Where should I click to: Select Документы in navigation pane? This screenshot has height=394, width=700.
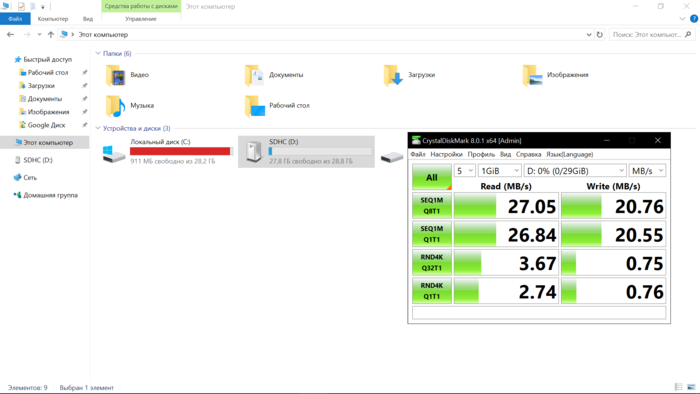coord(45,99)
